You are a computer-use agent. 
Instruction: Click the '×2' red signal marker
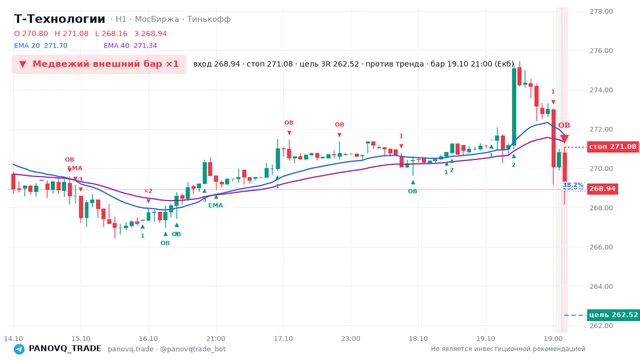(x=148, y=191)
